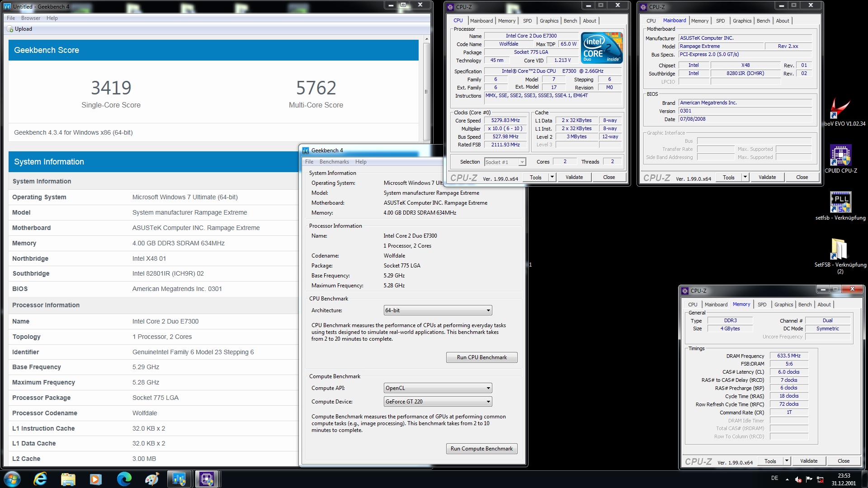Click Close in the Mainboard CPU-Z window
This screenshot has height=488, width=868.
[802, 177]
